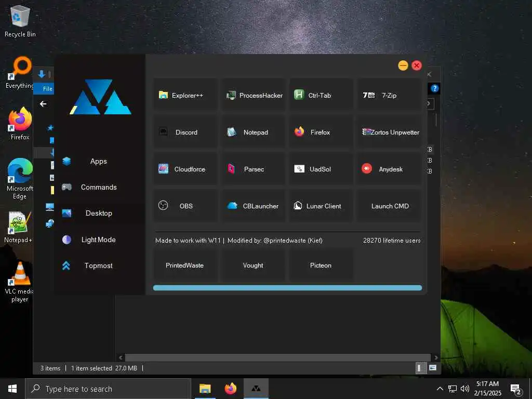532x399 pixels.
Task: Open File Explorer from the taskbar
Action: click(205, 389)
